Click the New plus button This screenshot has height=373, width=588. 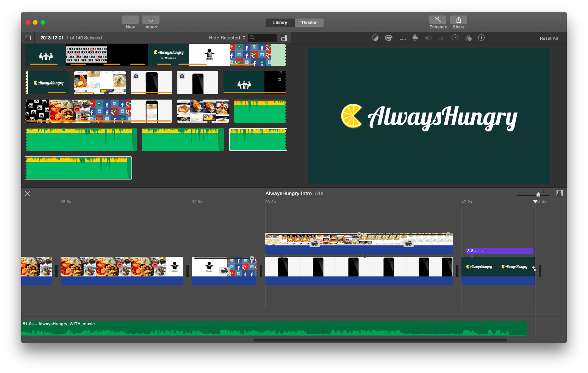click(x=130, y=20)
